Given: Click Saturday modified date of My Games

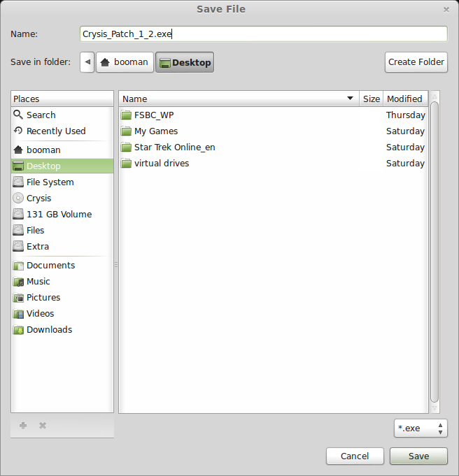Looking at the screenshot, I should 406,131.
